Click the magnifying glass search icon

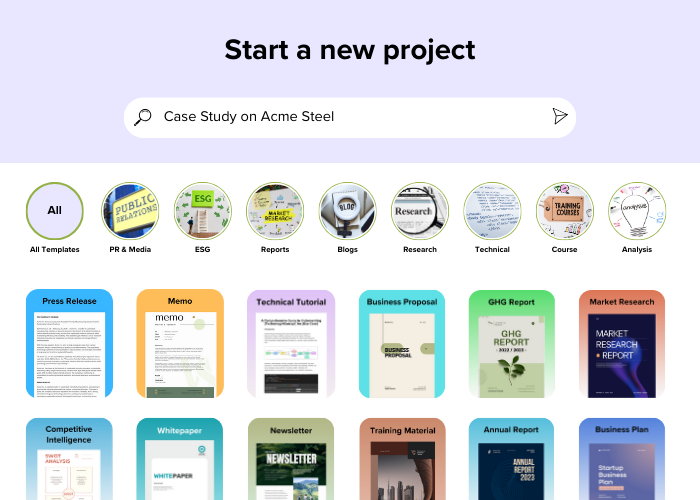click(x=143, y=117)
